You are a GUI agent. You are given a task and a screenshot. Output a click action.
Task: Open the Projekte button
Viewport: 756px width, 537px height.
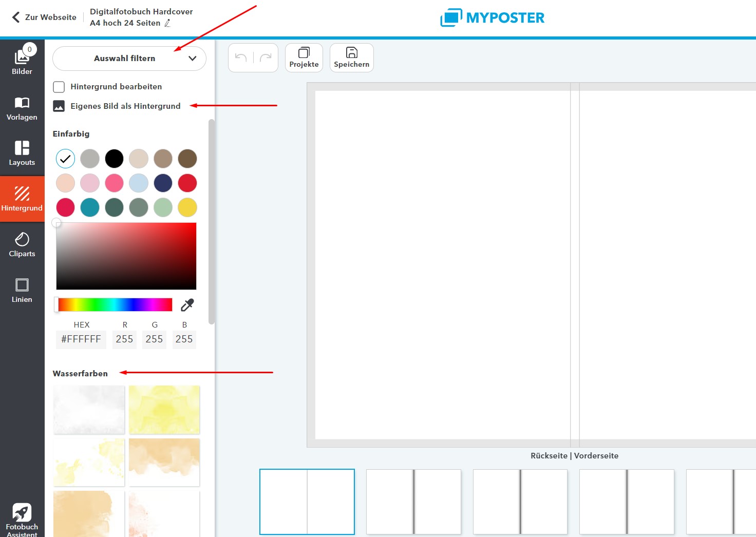pos(304,57)
